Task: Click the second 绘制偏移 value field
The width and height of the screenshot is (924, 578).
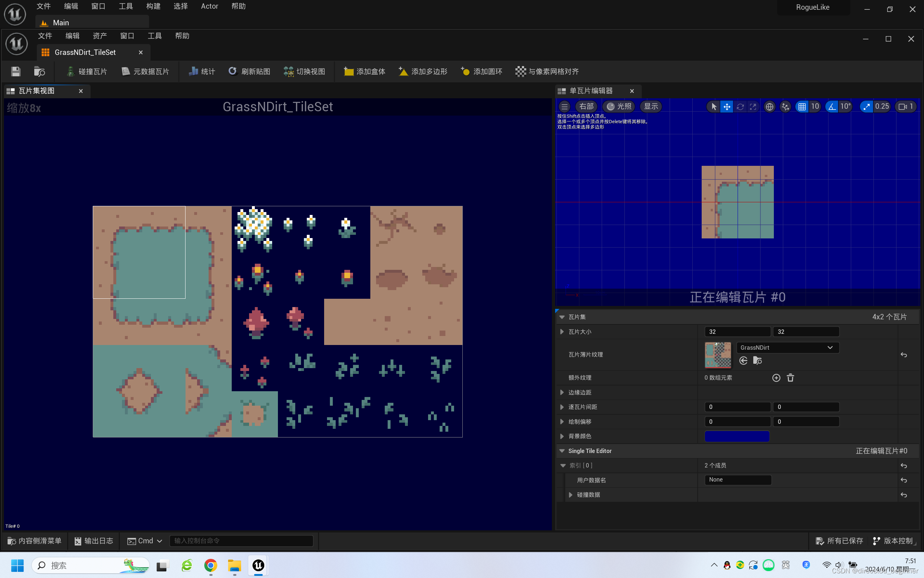Action: pos(806,422)
